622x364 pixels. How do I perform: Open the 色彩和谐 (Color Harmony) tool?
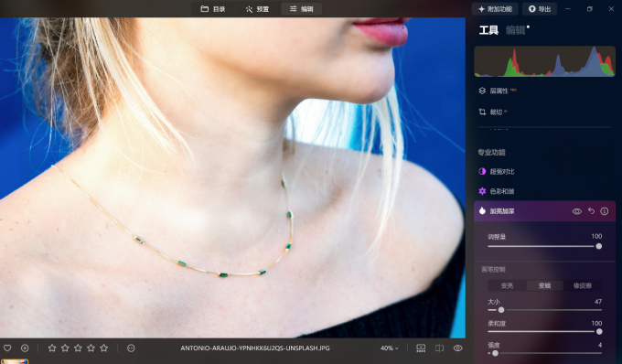coord(497,191)
